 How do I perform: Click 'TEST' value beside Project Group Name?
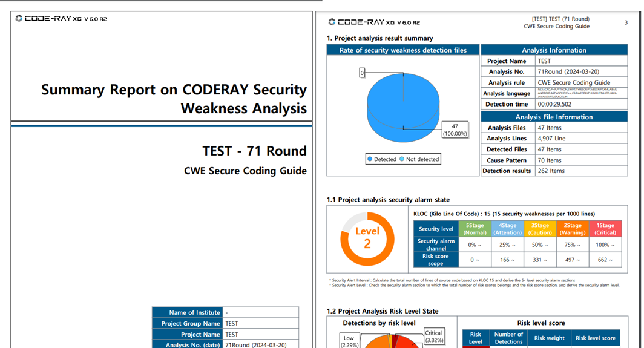[x=232, y=323]
